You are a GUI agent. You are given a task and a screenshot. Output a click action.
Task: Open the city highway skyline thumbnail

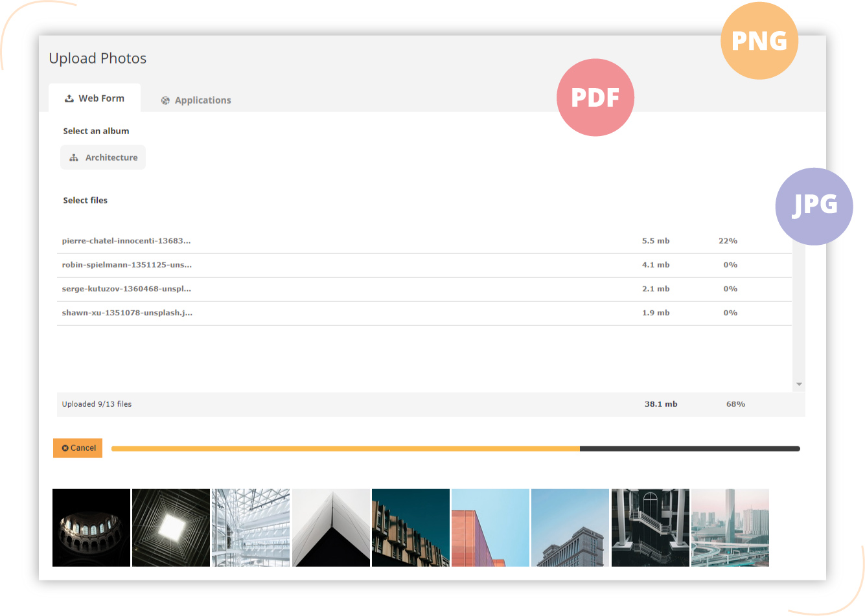pyautogui.click(x=730, y=528)
